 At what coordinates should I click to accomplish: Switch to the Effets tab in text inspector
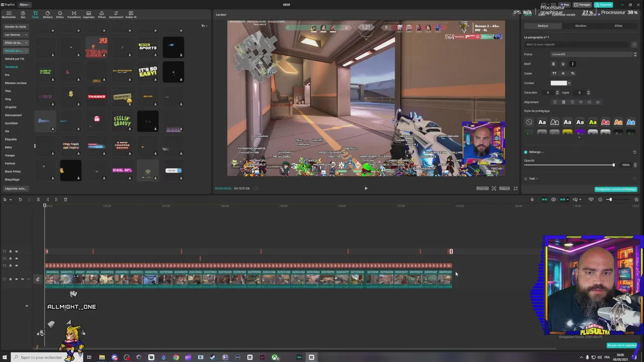(618, 26)
